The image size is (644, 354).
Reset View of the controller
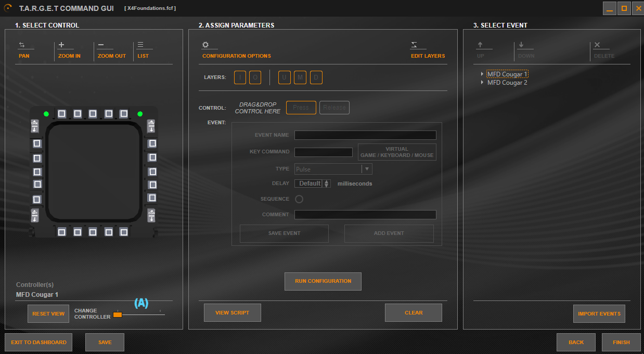click(x=48, y=314)
